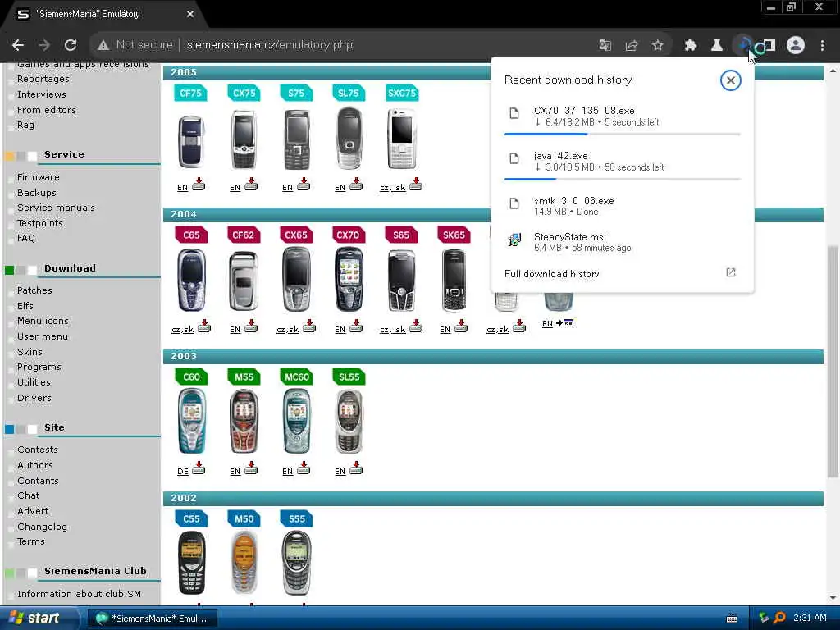Select the SiemensMania taskbar button

click(x=152, y=619)
